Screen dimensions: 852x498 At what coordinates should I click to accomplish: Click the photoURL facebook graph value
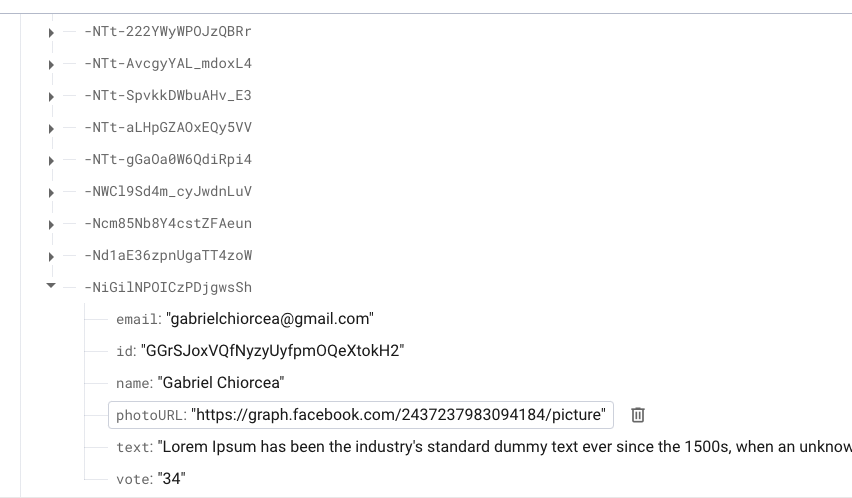(399, 415)
